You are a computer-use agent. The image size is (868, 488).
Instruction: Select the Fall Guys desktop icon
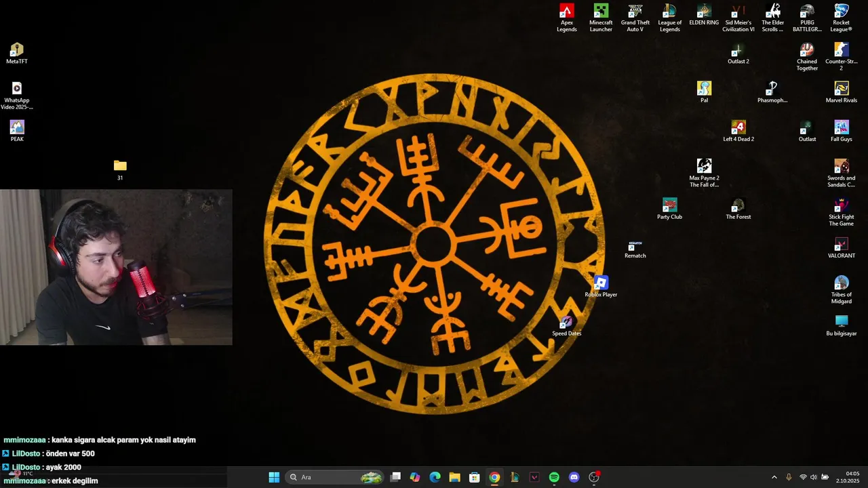pos(842,131)
